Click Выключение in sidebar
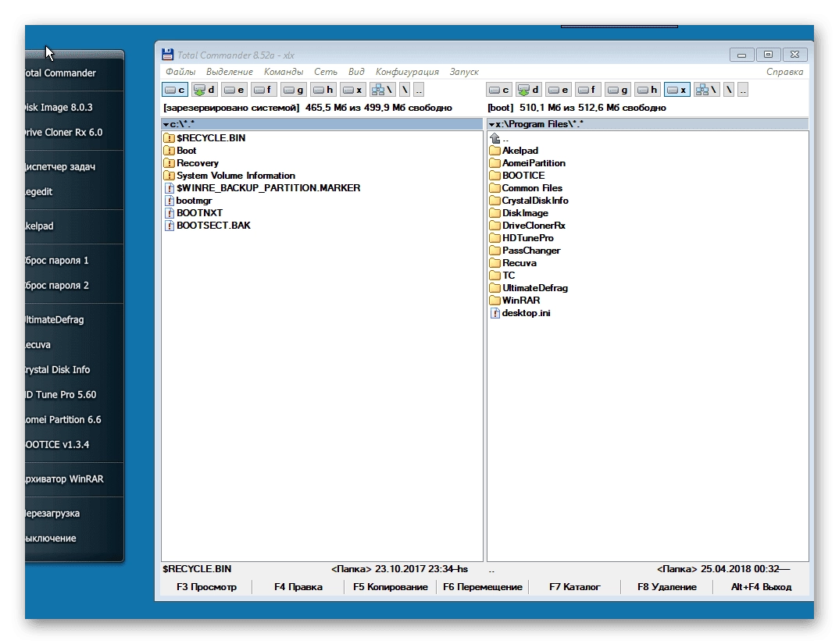 (x=52, y=539)
